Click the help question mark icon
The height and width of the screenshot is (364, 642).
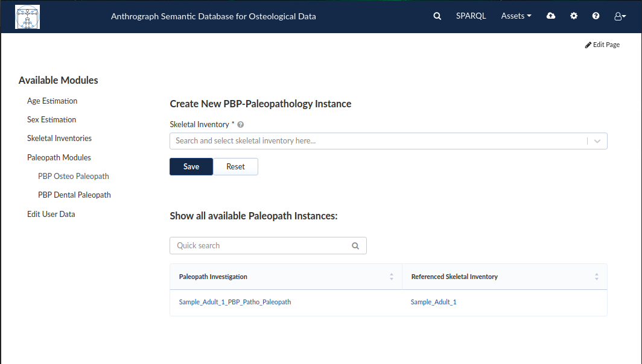[x=596, y=16]
